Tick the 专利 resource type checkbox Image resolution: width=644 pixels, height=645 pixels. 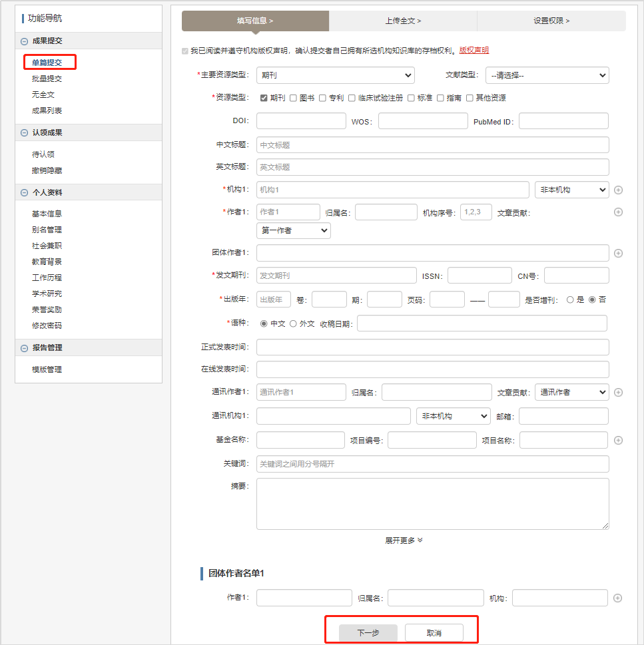(322, 98)
